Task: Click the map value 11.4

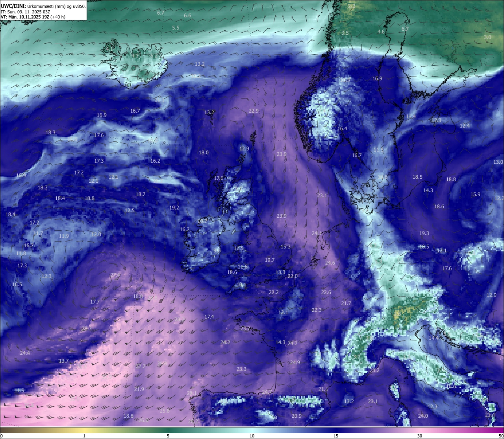Action: coord(411,116)
